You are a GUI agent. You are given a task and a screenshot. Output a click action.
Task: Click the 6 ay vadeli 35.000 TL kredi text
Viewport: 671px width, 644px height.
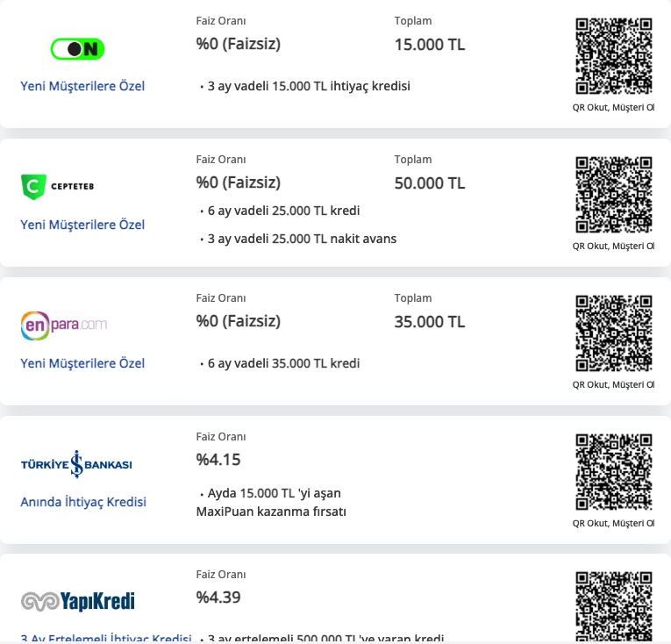coord(283,363)
